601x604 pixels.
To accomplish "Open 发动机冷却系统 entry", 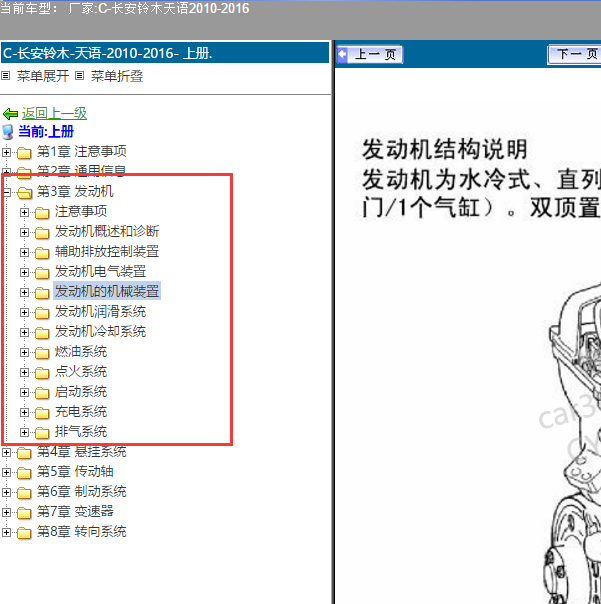I will tap(100, 331).
